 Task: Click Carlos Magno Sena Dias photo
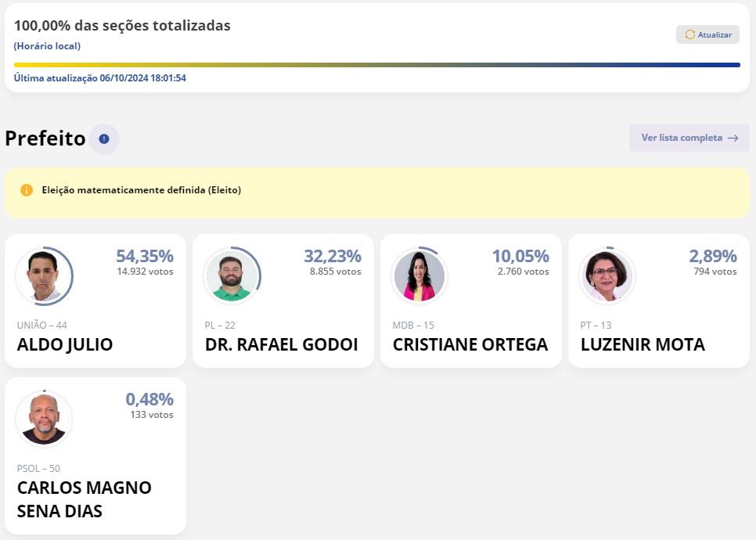(x=44, y=419)
